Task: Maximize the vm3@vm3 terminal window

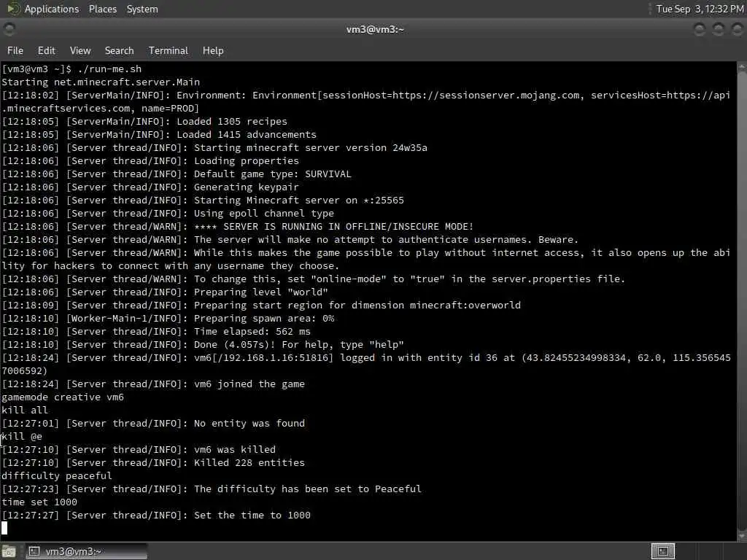Action: click(718, 29)
